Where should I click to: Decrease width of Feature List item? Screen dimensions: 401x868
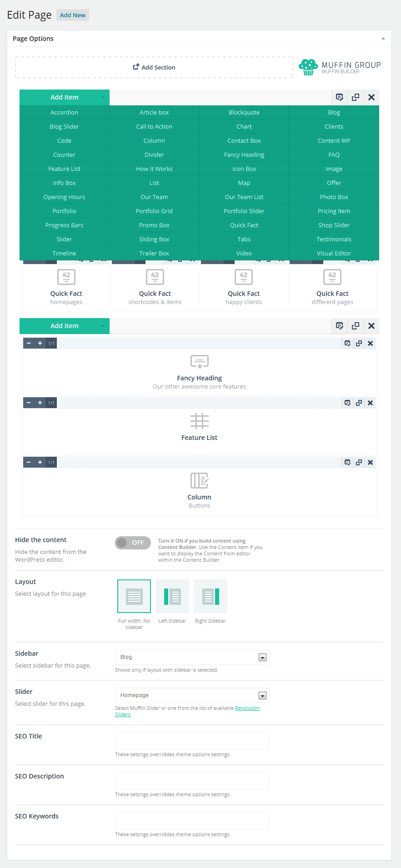click(29, 403)
